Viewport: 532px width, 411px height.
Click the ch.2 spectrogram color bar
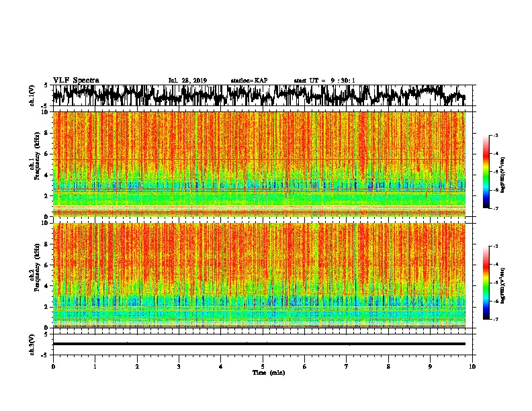click(x=486, y=283)
